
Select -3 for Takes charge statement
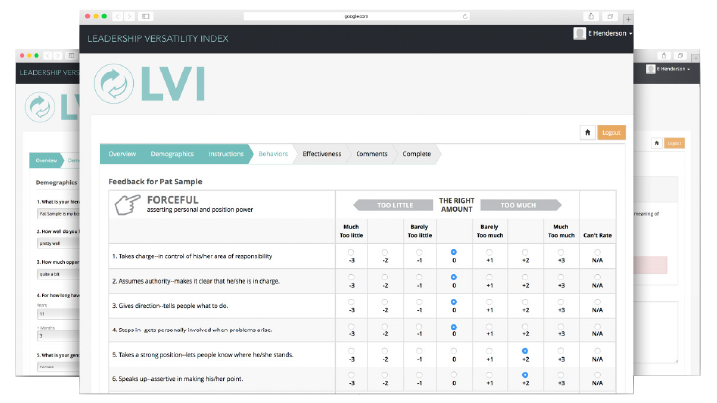pos(351,252)
